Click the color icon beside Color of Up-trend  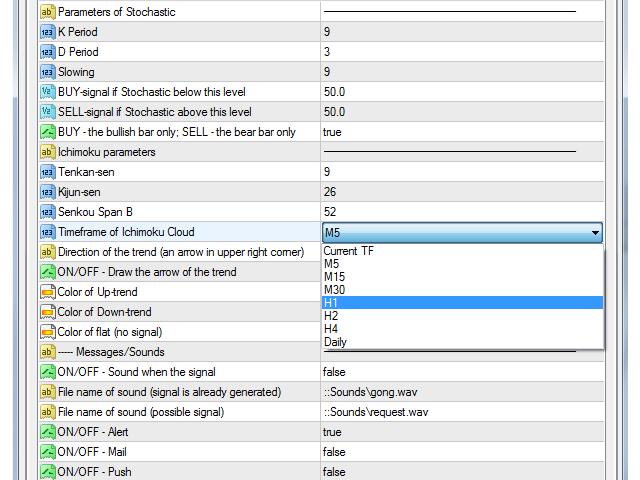tap(47, 292)
